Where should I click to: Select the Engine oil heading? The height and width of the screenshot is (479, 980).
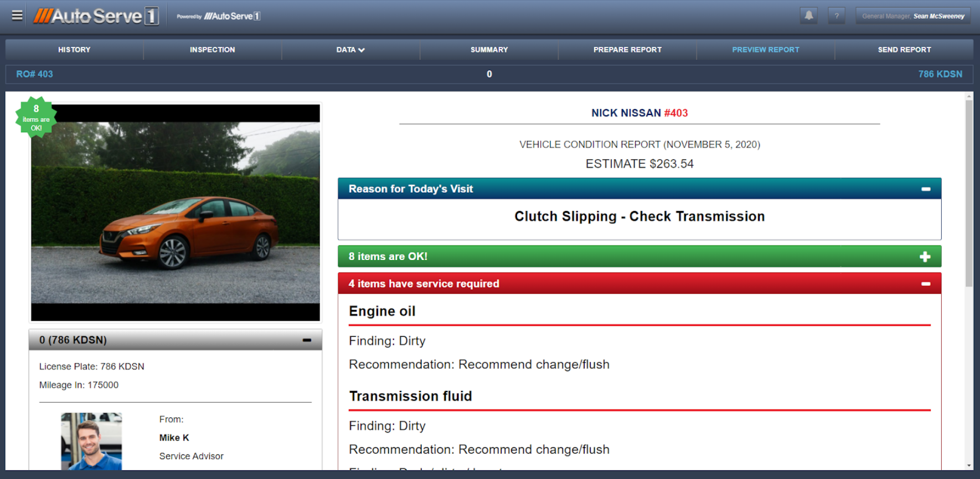pos(382,311)
